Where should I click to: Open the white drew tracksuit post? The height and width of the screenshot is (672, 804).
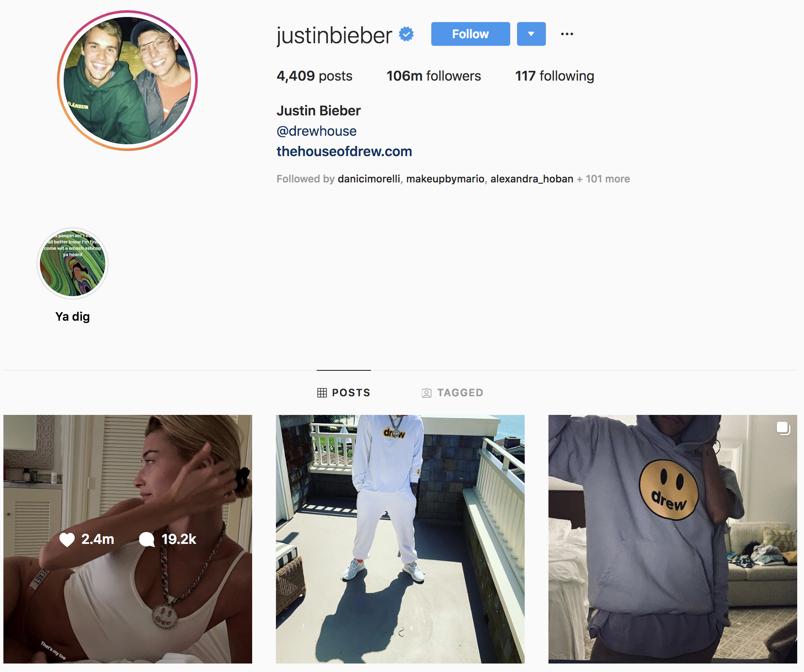tap(400, 539)
